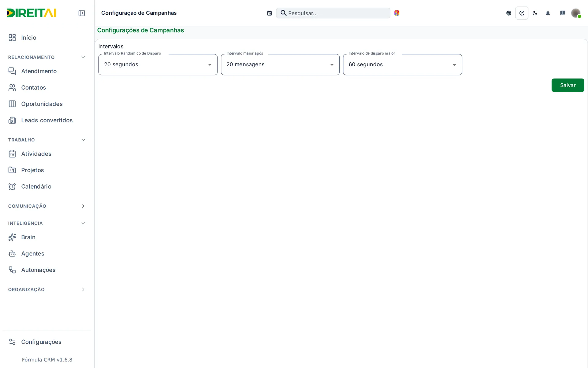Viewport: 588px width, 368px height.
Task: Collapse the Relacionamento section
Action: (x=47, y=57)
